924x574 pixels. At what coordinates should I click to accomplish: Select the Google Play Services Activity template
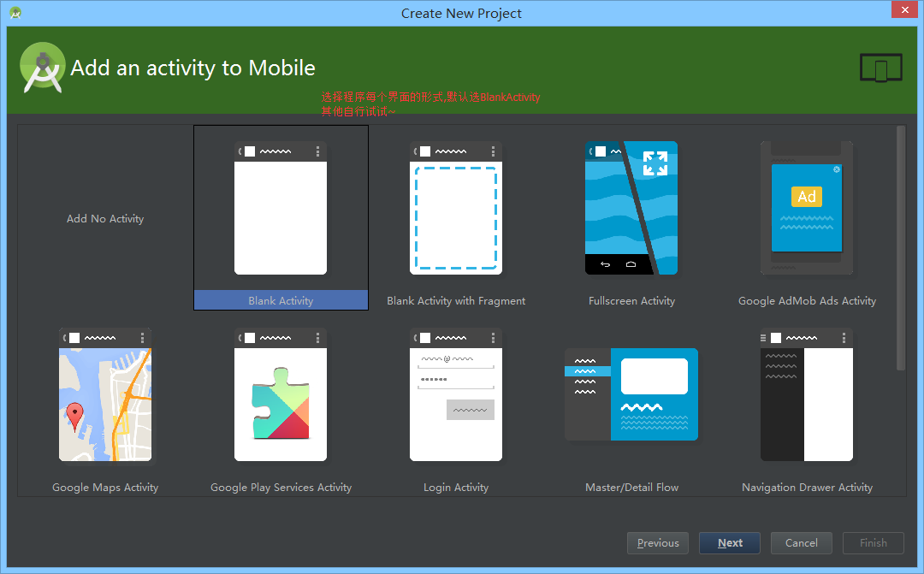281,394
